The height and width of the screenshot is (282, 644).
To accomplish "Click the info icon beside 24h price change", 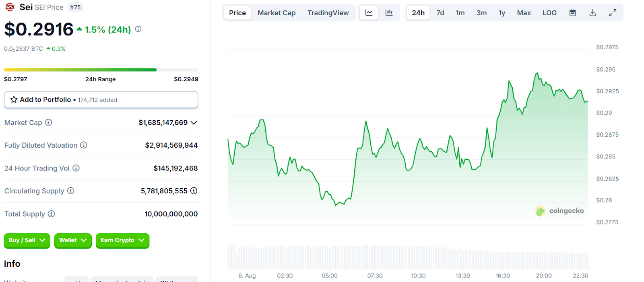I will pyautogui.click(x=138, y=29).
